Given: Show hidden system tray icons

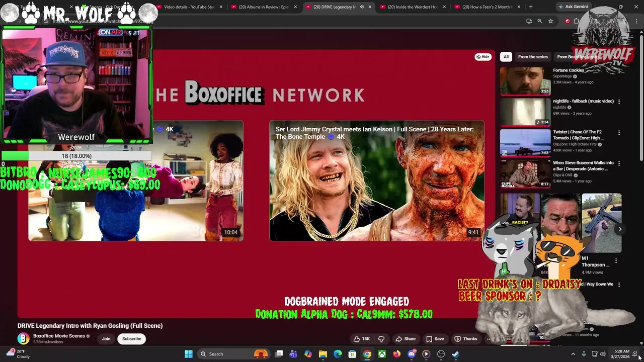Looking at the screenshot, I should click(573, 354).
